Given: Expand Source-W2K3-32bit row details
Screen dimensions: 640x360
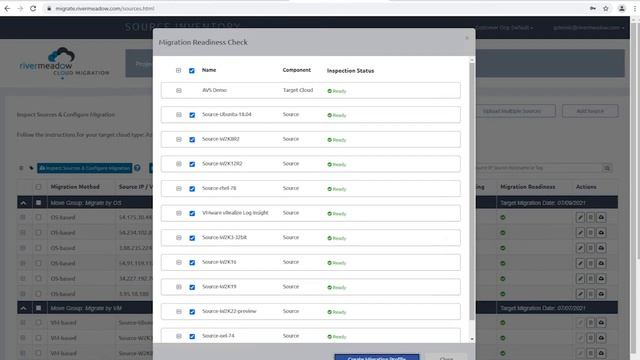Looking at the screenshot, I should click(x=179, y=238).
